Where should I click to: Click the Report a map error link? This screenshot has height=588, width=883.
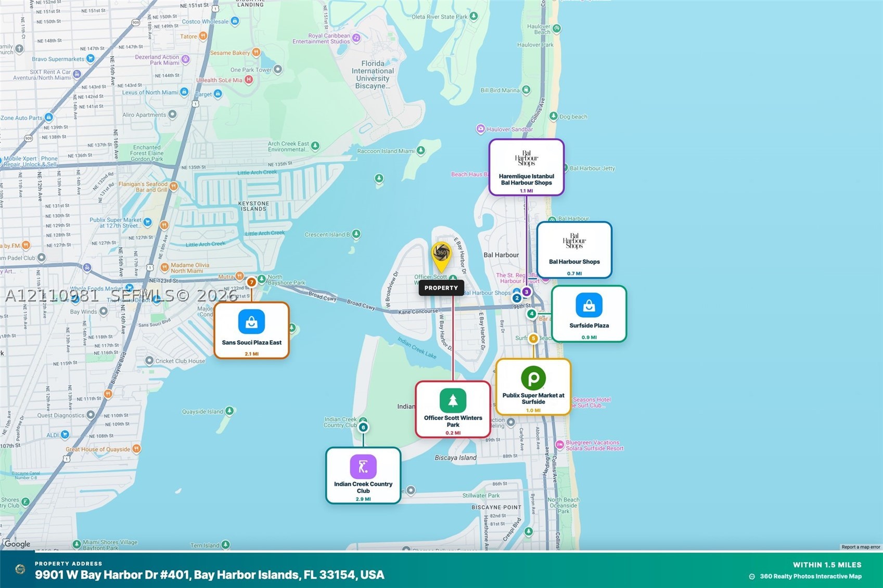(x=861, y=547)
